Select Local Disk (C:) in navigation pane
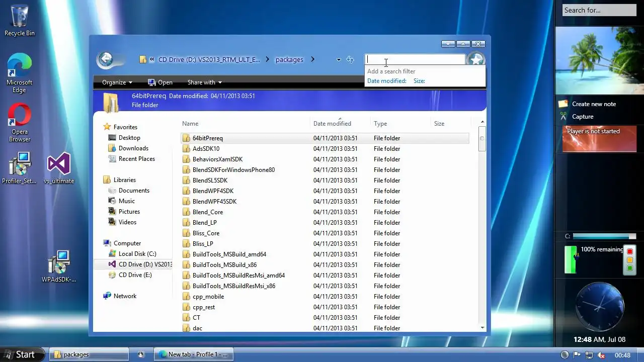 (137, 254)
